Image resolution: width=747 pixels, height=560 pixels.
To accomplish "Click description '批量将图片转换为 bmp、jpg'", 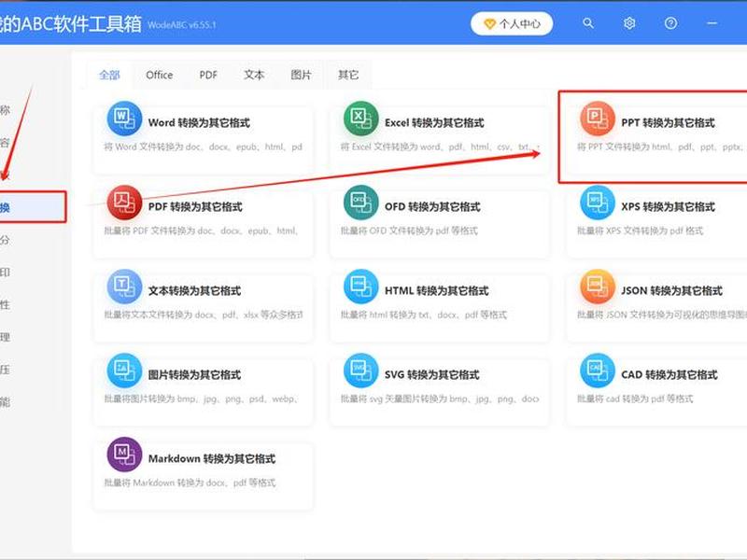I will (x=201, y=399).
